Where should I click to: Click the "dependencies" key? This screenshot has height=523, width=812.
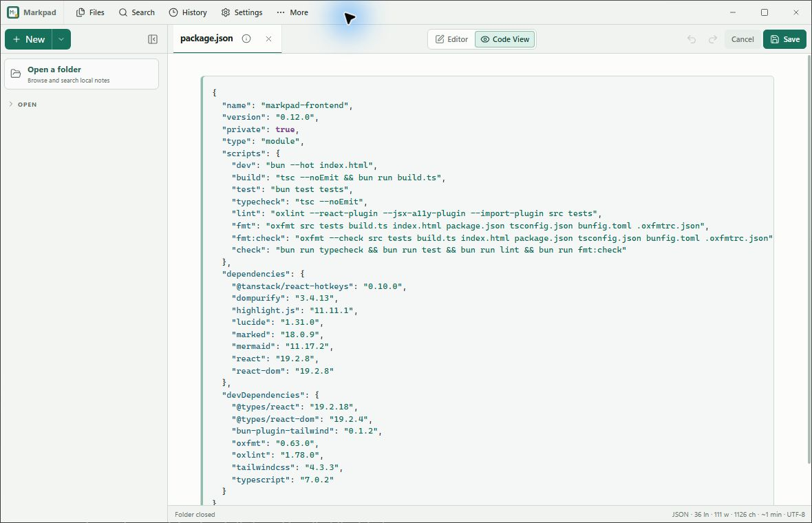pyautogui.click(x=258, y=274)
